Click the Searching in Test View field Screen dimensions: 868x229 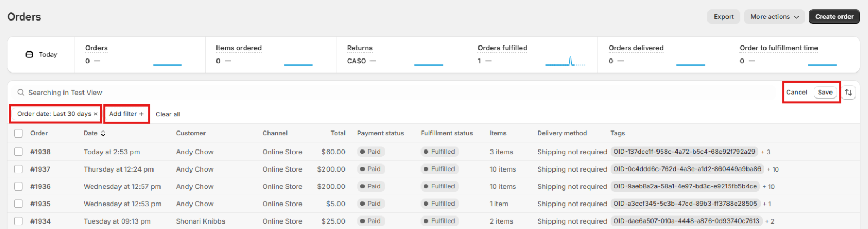pos(217,93)
